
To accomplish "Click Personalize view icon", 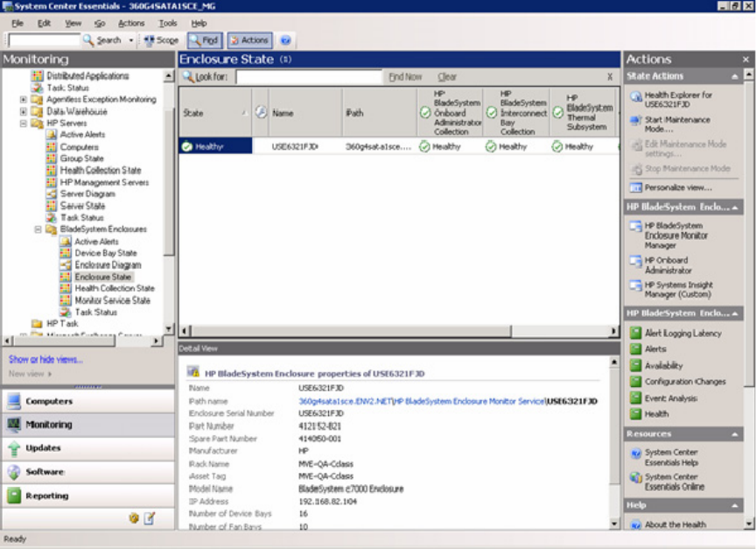I will [x=635, y=187].
